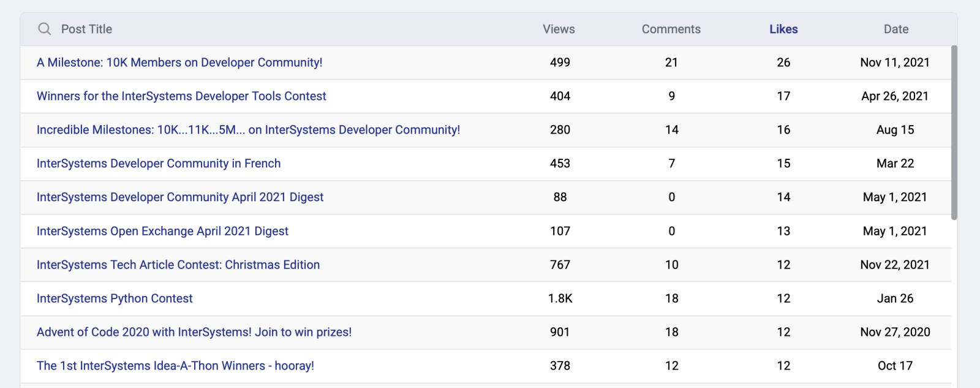Select views value 280
The height and width of the screenshot is (388, 980).
pyautogui.click(x=560, y=130)
